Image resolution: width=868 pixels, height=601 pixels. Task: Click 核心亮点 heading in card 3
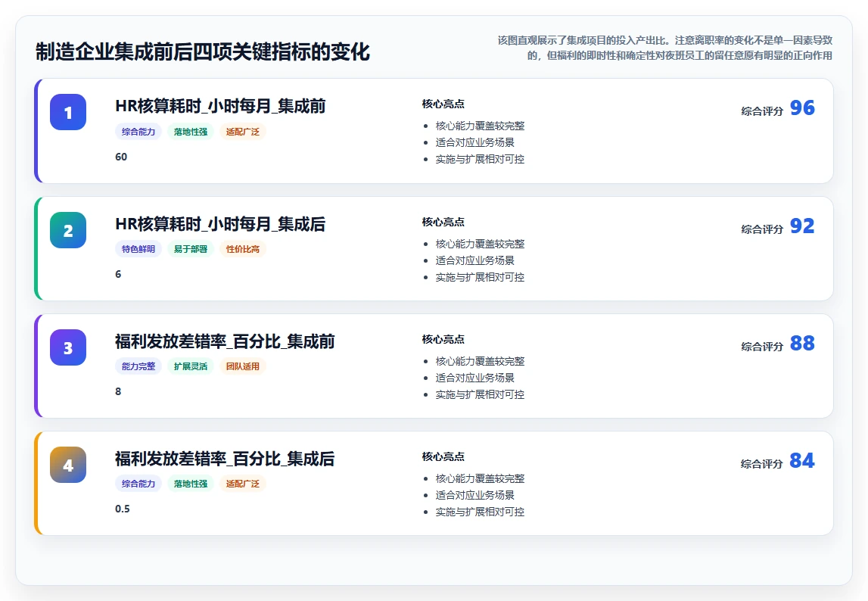(443, 340)
